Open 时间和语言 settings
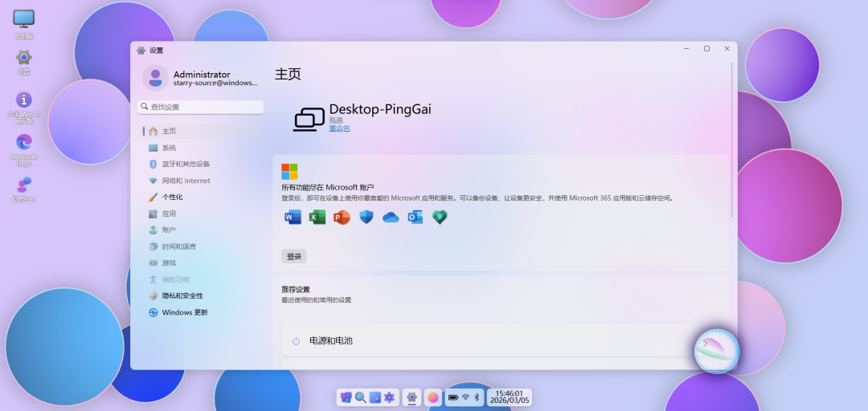 click(x=200, y=246)
